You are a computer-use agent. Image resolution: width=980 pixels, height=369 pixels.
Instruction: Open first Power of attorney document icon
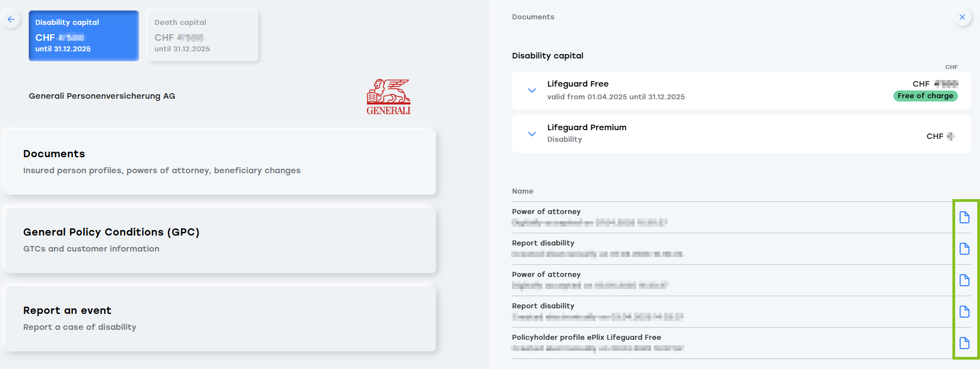point(965,217)
